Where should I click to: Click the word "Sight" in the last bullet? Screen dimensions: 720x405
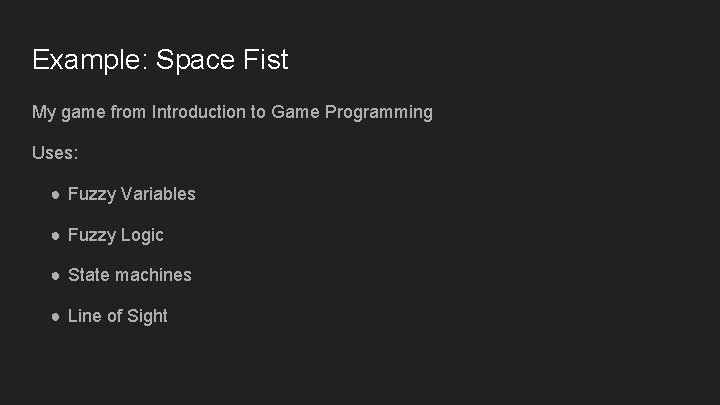click(146, 316)
